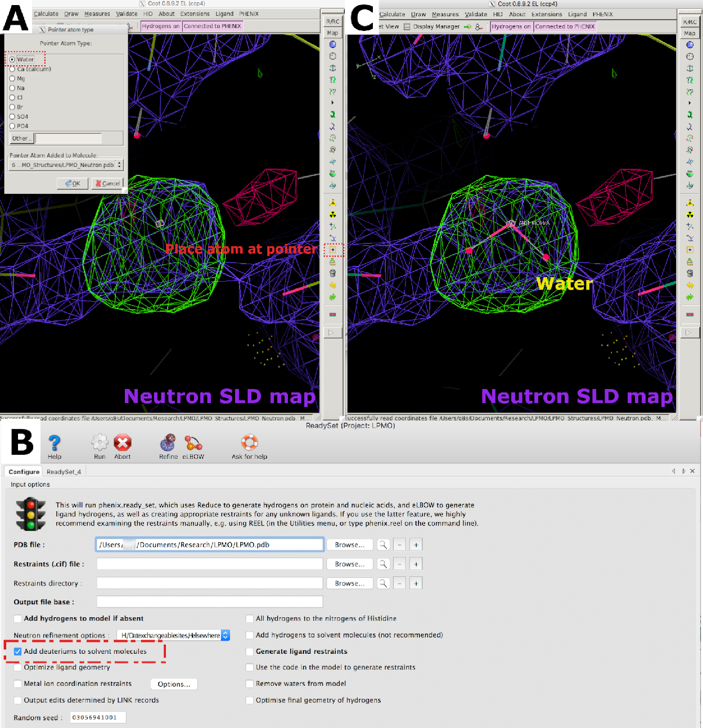The height and width of the screenshot is (728, 703).
Task: Open the Validate menu in Coot
Action: 127,13
